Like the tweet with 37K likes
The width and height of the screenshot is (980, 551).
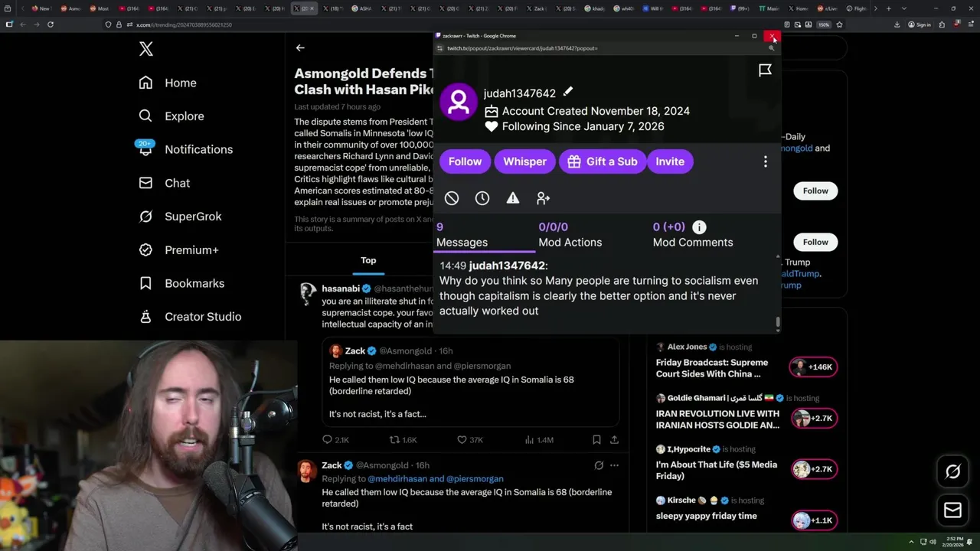click(x=470, y=440)
